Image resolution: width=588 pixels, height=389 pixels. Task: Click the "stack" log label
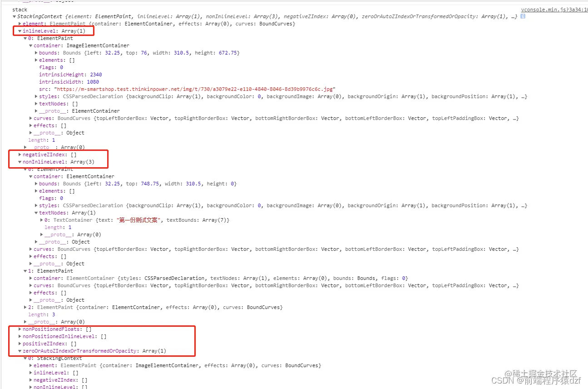click(20, 9)
